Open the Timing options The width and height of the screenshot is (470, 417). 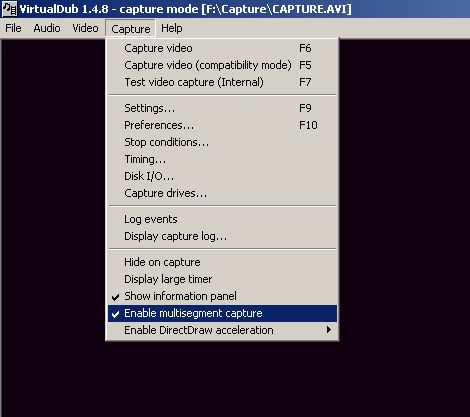(222, 159)
